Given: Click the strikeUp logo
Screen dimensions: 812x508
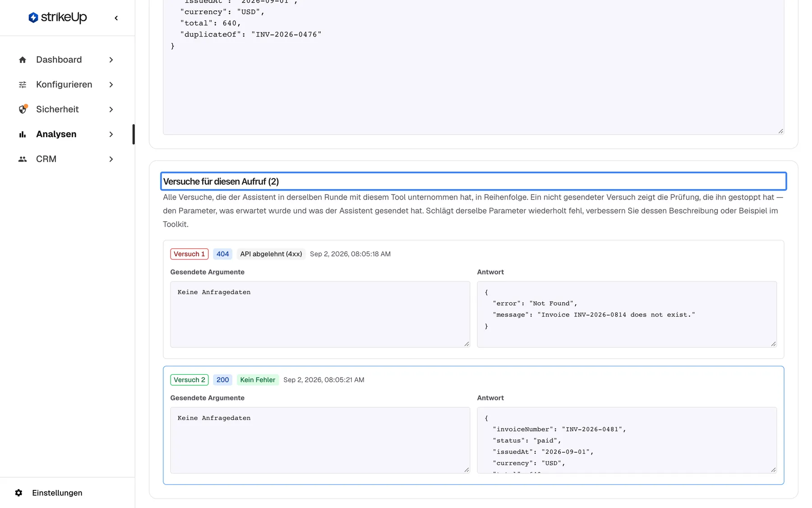Looking at the screenshot, I should click(57, 18).
